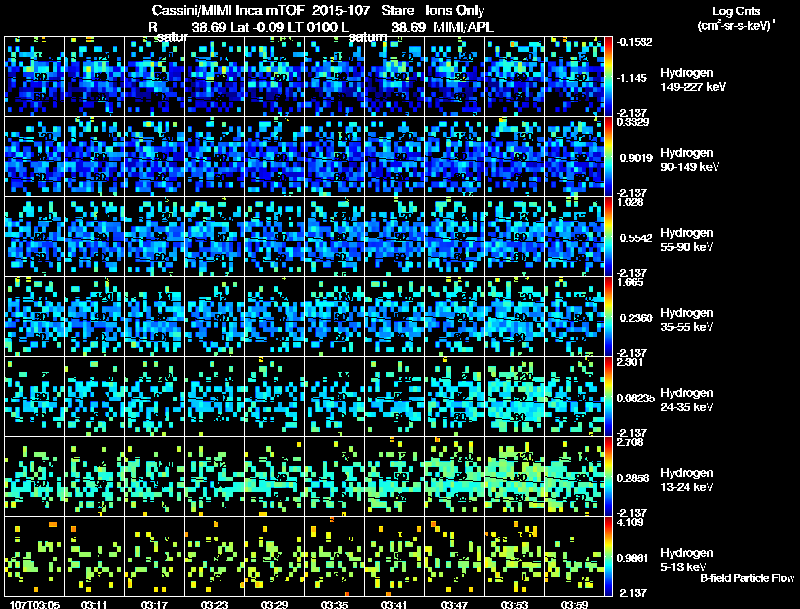Select the 'Hydrogen 55-90 keV' row label
Image resolution: width=800 pixels, height=609 pixels.
click(x=687, y=240)
